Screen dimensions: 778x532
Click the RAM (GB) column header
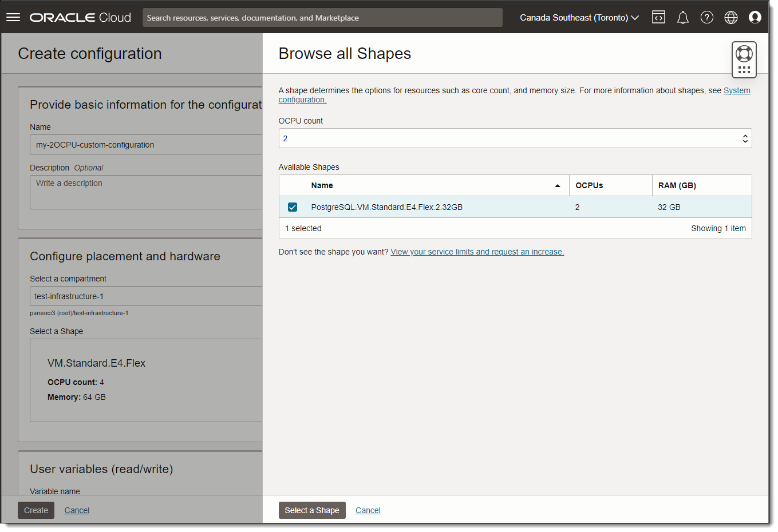point(702,185)
